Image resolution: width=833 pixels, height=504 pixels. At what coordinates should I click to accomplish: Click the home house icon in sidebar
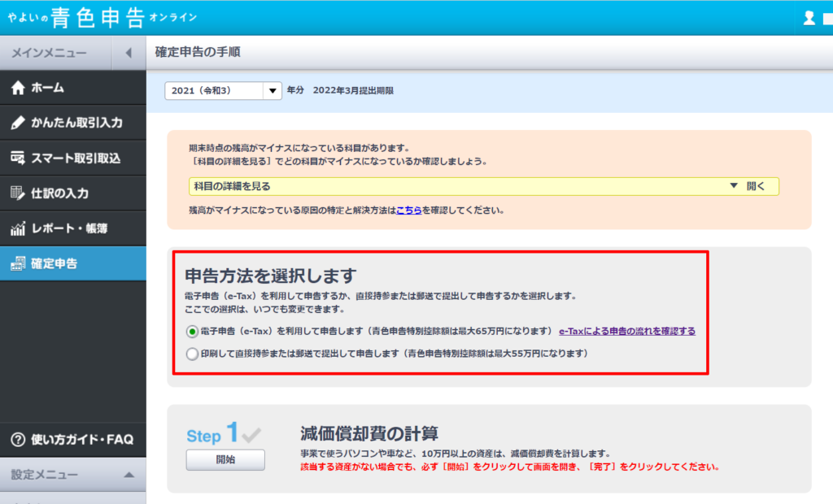click(18, 88)
